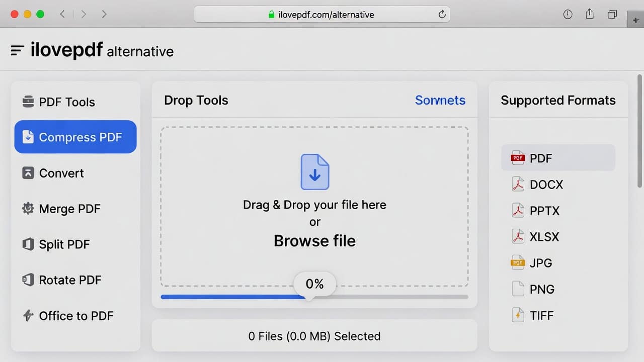Choose Convert in the sidebar
This screenshot has width=644, height=362.
[x=75, y=173]
